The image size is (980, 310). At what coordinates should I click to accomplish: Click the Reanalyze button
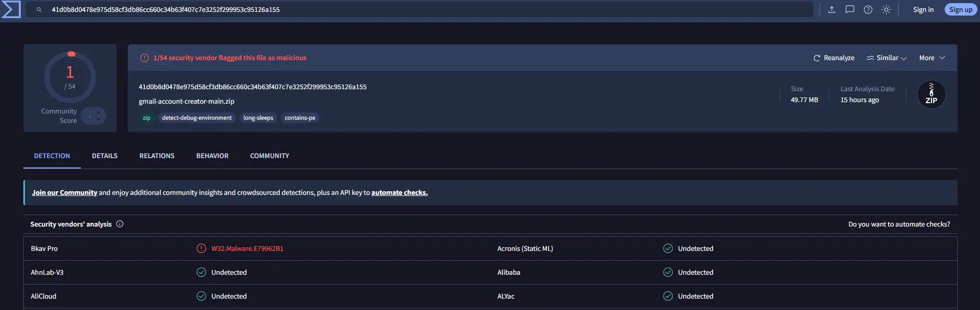click(x=834, y=58)
